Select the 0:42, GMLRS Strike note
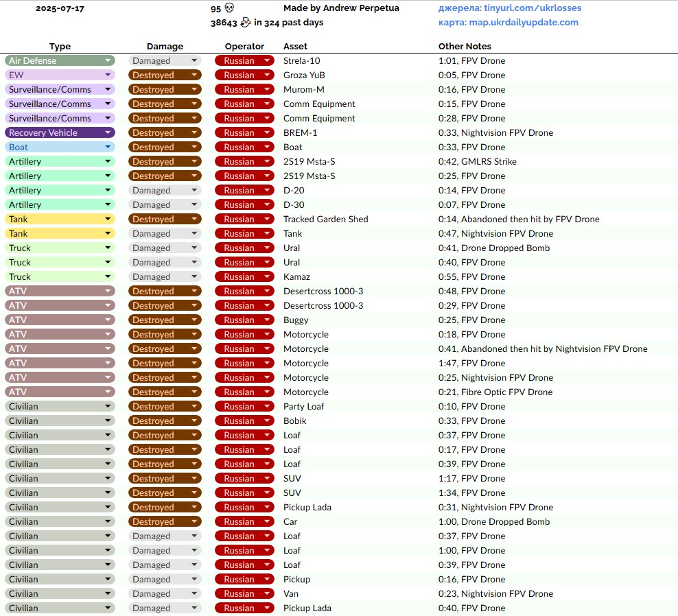Screen dimensions: 678x616 478,161
